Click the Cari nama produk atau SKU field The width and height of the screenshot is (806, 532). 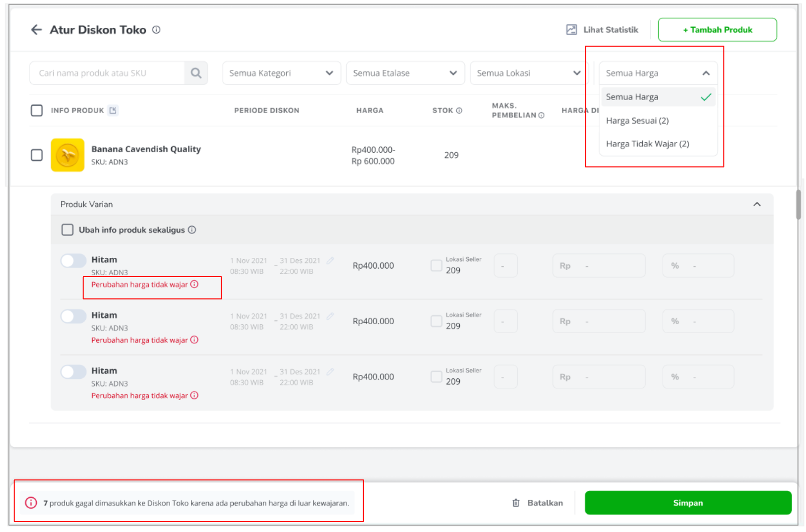click(107, 73)
